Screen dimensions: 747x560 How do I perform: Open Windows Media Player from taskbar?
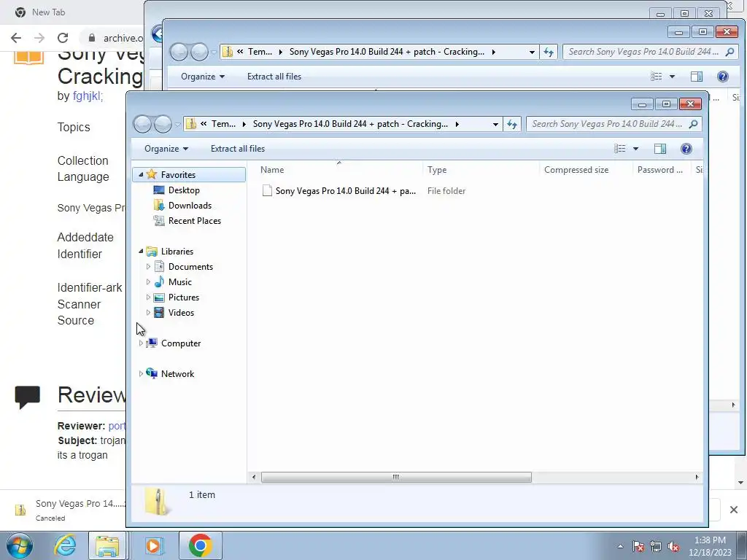153,545
